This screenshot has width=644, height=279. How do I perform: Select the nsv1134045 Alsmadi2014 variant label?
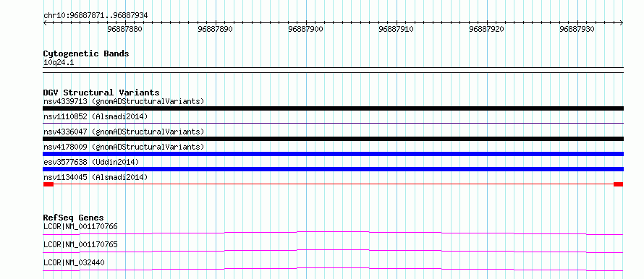(96, 177)
